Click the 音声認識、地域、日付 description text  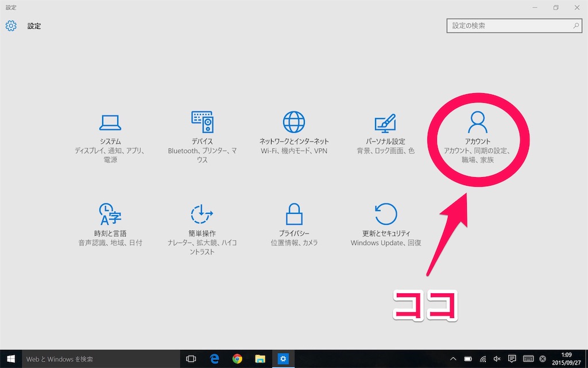110,243
